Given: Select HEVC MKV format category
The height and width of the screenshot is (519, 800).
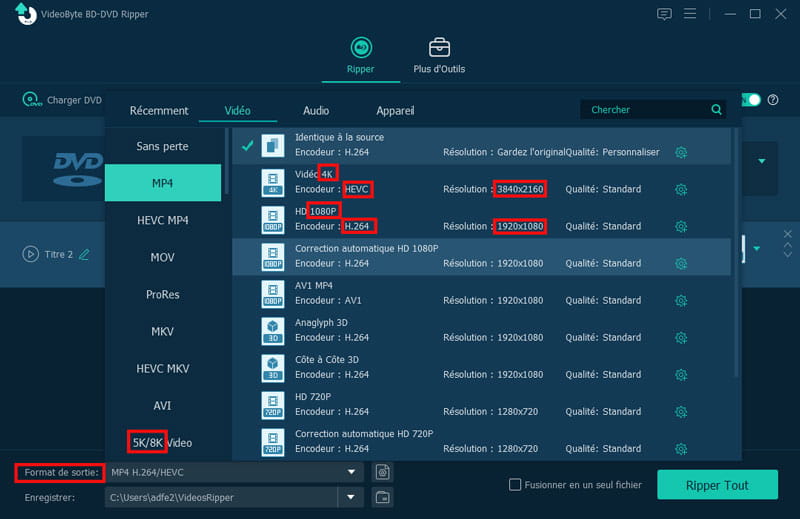Looking at the screenshot, I should click(163, 368).
